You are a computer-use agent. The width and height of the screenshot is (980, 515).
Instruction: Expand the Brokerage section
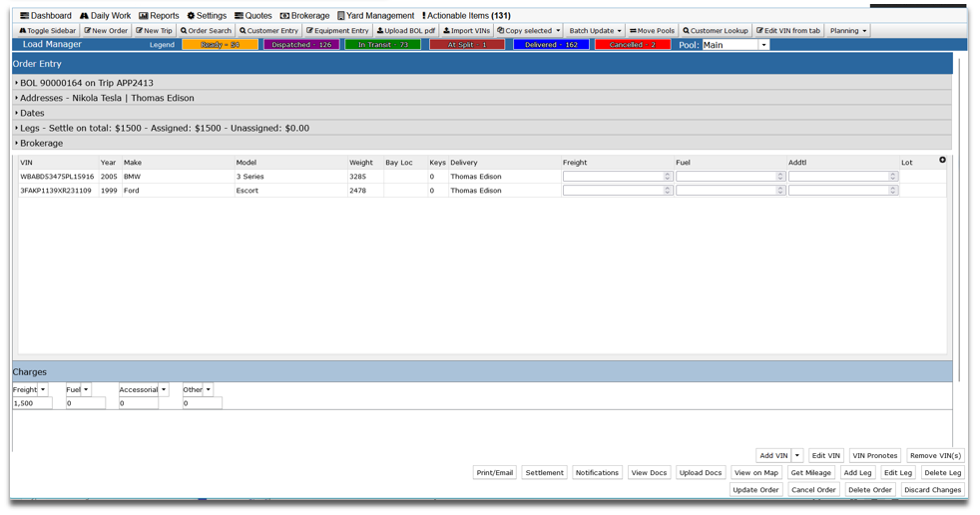pos(482,143)
